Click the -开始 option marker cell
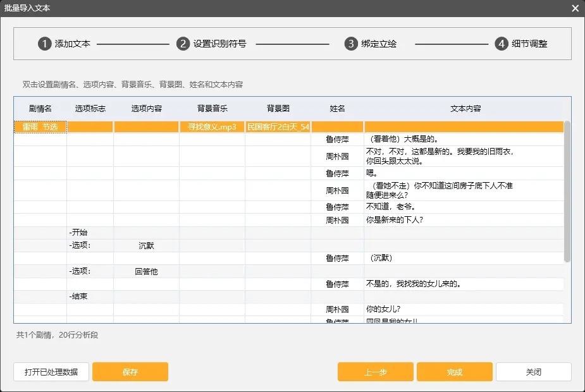Image resolution: width=585 pixels, height=392 pixels. tap(90, 233)
